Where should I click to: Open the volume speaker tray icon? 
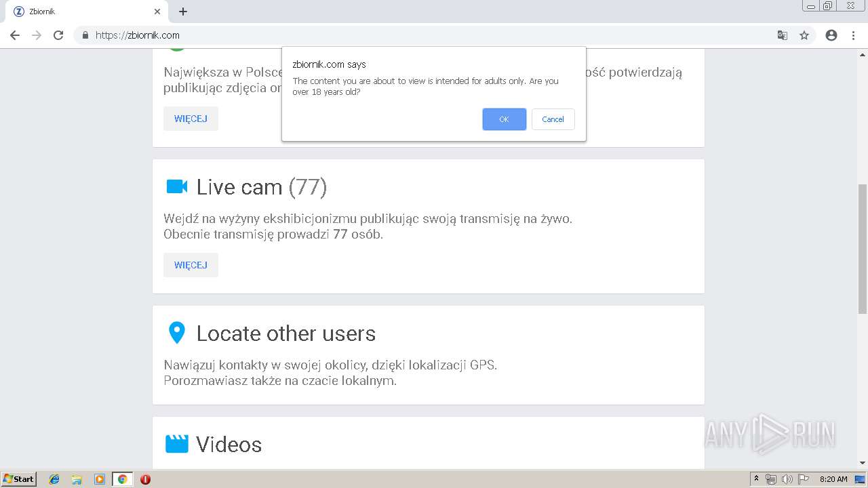tap(787, 479)
